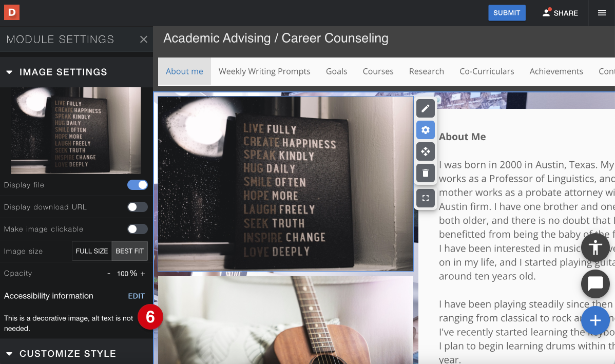Edit the Accessibility information
This screenshot has width=615, height=364.
tap(136, 296)
